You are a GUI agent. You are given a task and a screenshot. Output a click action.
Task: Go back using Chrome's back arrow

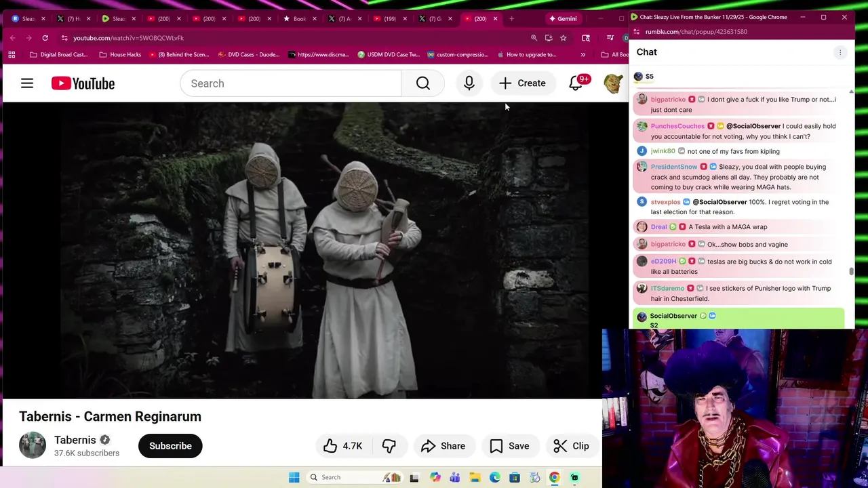coord(13,38)
